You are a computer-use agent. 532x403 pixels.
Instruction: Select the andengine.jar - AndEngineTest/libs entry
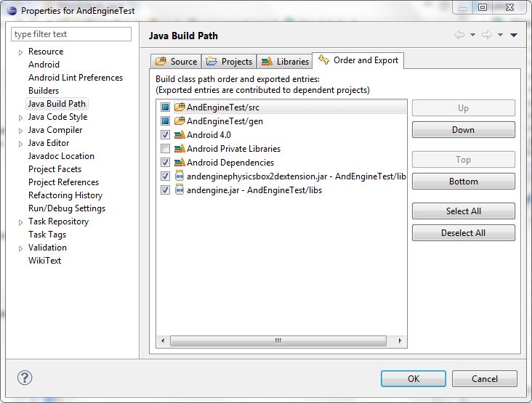(254, 190)
